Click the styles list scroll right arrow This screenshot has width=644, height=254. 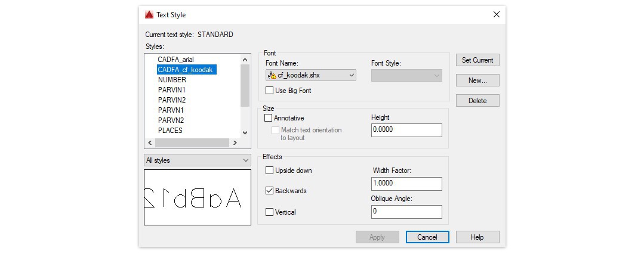[235, 143]
